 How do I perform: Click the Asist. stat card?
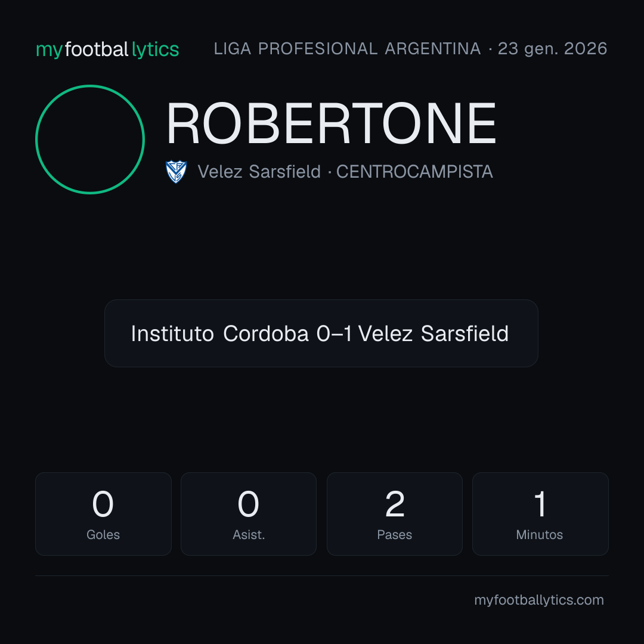click(x=249, y=514)
